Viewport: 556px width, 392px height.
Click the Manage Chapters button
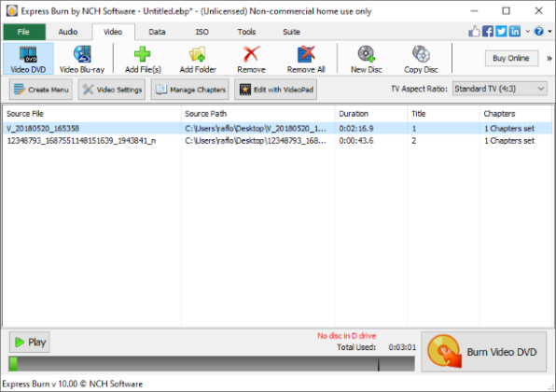190,90
